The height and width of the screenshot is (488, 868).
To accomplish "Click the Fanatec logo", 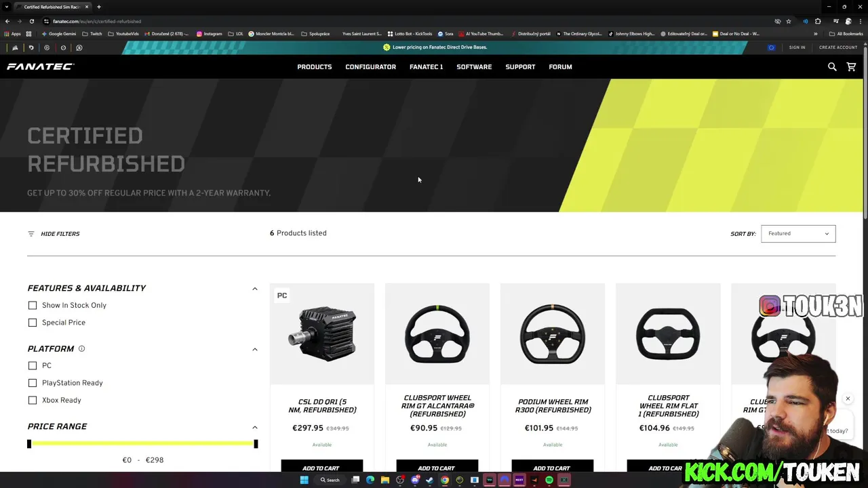I will [x=40, y=66].
